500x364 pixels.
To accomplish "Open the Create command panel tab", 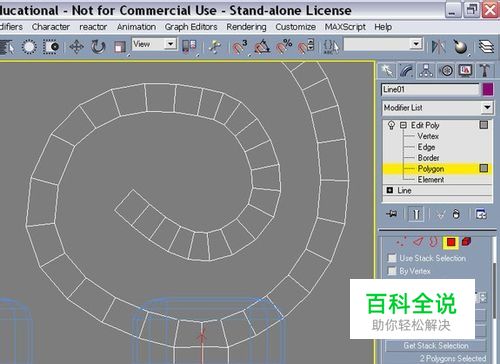I will coord(387,71).
